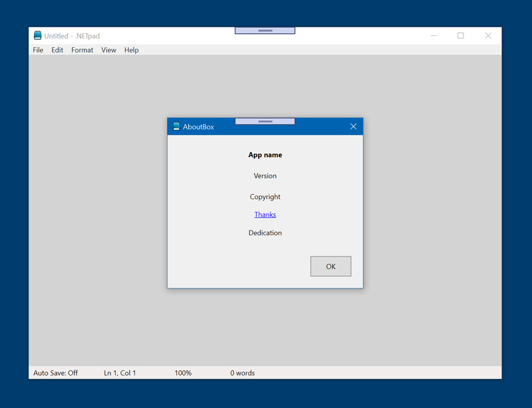The height and width of the screenshot is (408, 532).
Task: Click the Auto Save: Off status indicator
Action: pos(55,373)
